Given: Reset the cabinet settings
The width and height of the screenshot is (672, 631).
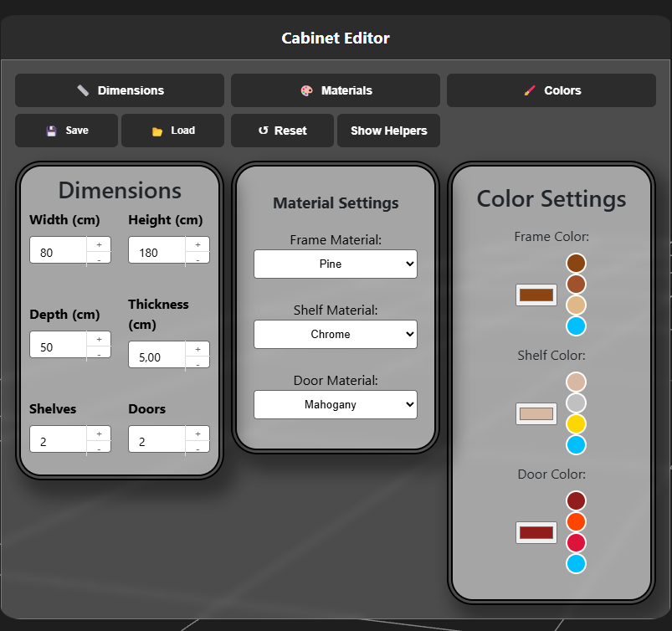Looking at the screenshot, I should tap(282, 131).
